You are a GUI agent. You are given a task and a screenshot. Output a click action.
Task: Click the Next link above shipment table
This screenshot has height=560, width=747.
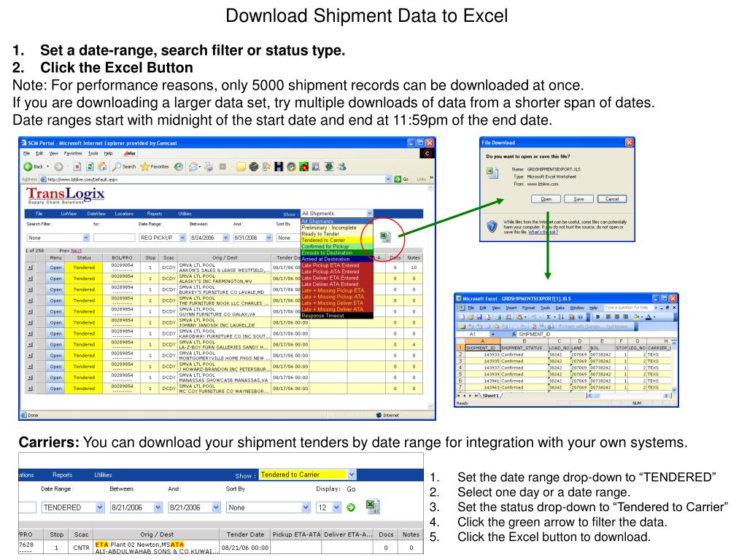(x=76, y=251)
